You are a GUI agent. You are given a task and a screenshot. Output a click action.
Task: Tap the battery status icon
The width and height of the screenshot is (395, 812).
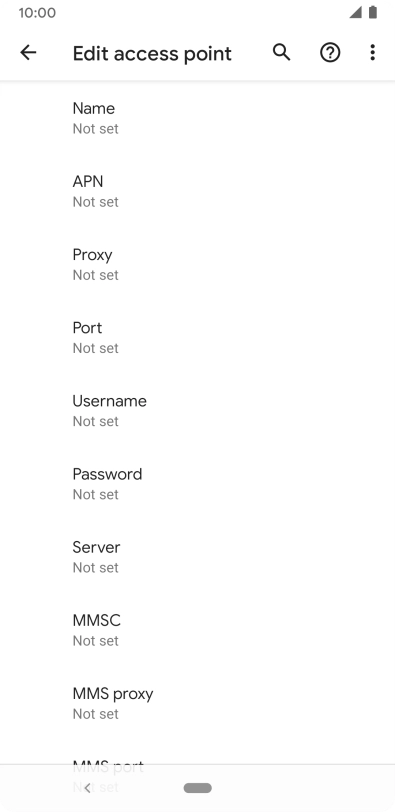tap(373, 12)
